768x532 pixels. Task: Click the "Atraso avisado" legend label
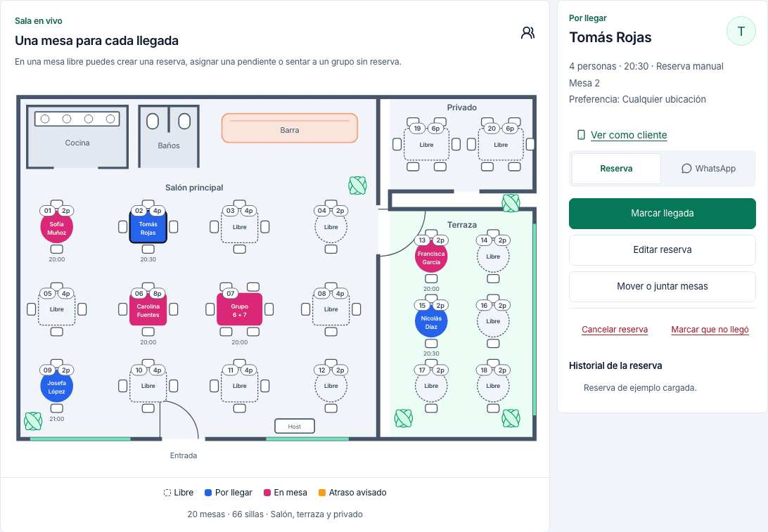click(x=357, y=493)
